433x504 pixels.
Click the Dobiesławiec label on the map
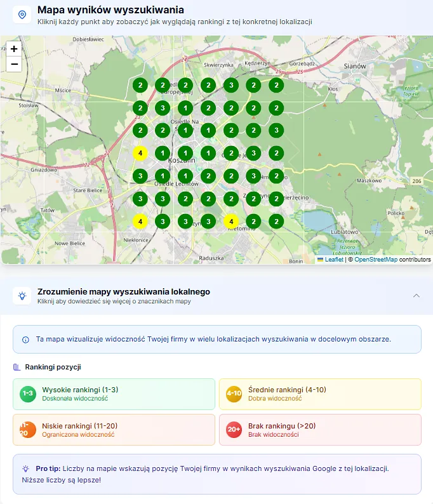coord(88,39)
